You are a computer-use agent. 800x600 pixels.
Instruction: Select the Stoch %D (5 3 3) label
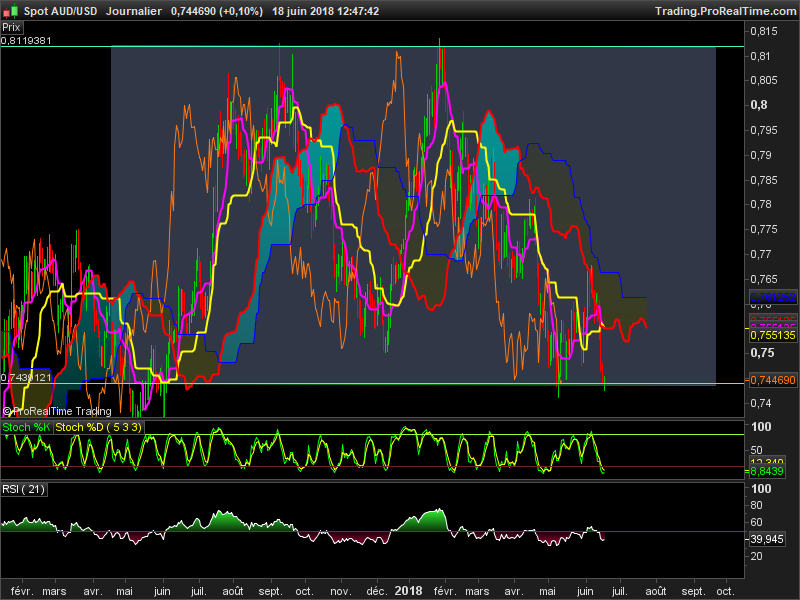99,428
